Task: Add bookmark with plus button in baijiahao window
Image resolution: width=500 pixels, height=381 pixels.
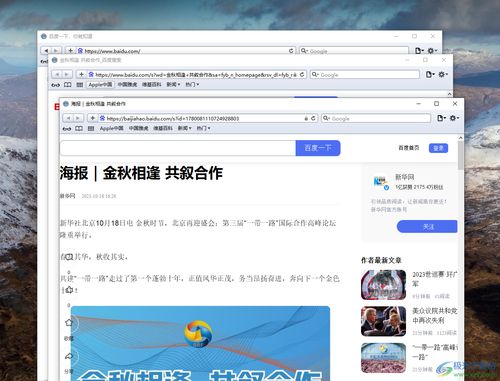Action: pyautogui.click(x=93, y=118)
